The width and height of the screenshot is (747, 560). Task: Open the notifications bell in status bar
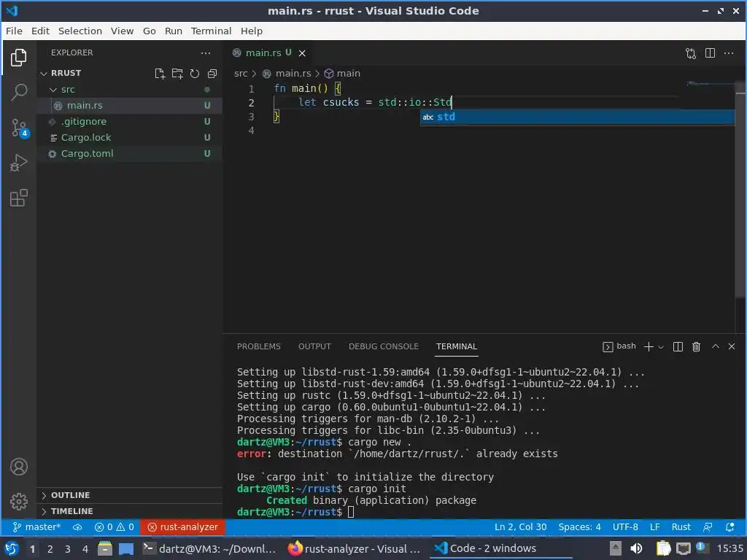(x=729, y=527)
